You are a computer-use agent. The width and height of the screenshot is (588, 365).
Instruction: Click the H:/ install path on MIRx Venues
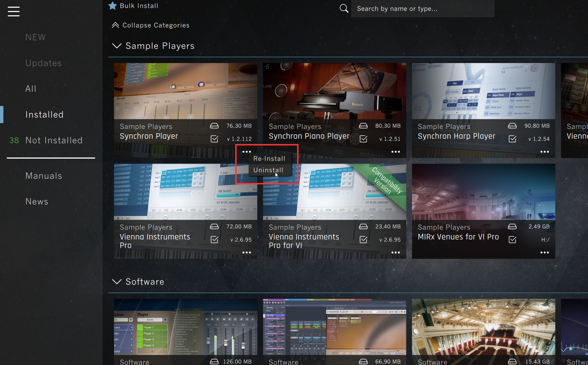pos(545,240)
